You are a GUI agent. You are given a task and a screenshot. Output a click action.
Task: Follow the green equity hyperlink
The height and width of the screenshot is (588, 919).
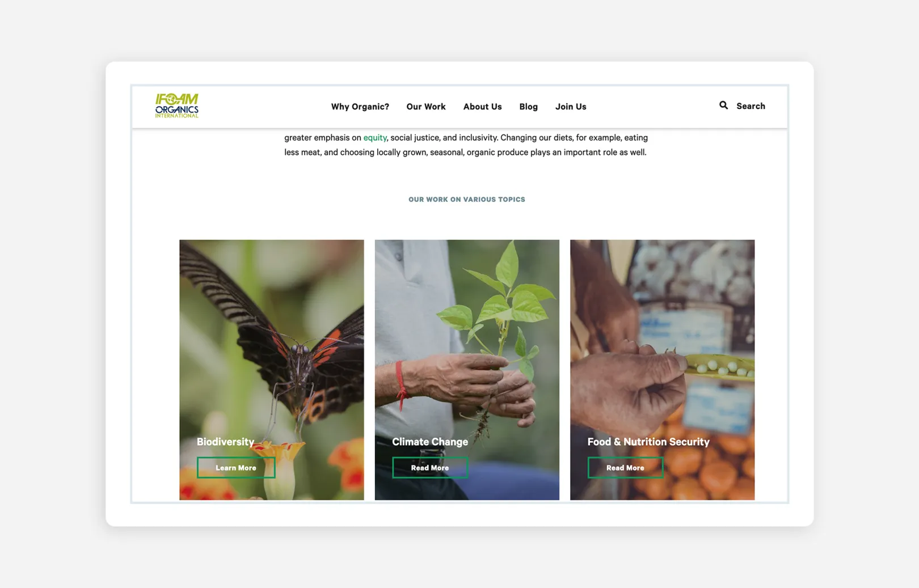pos(375,138)
